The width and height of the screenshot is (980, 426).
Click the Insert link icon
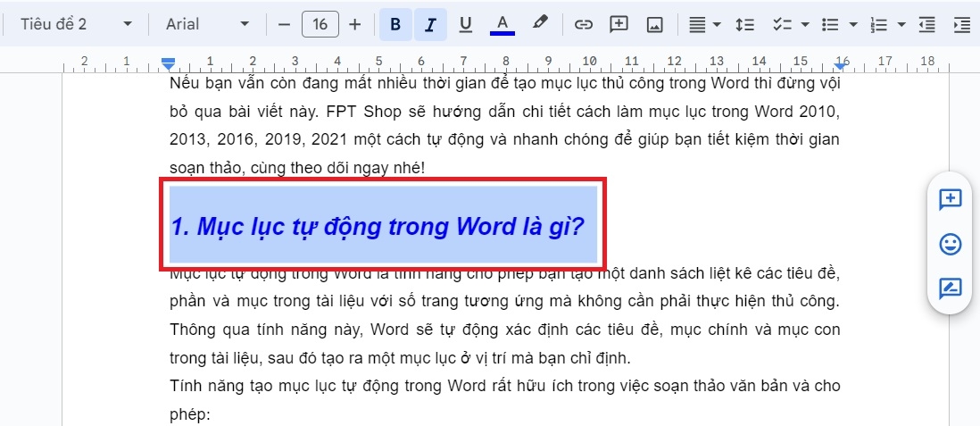coord(583,24)
